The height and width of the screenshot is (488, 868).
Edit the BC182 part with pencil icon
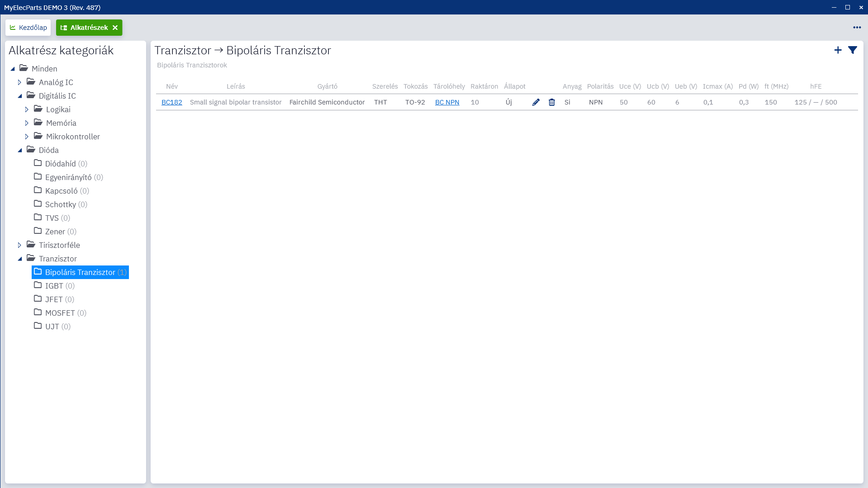[536, 102]
